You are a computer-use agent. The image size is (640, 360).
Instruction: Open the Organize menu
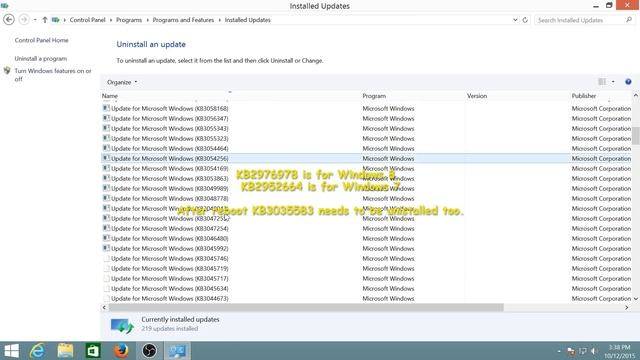pos(122,82)
